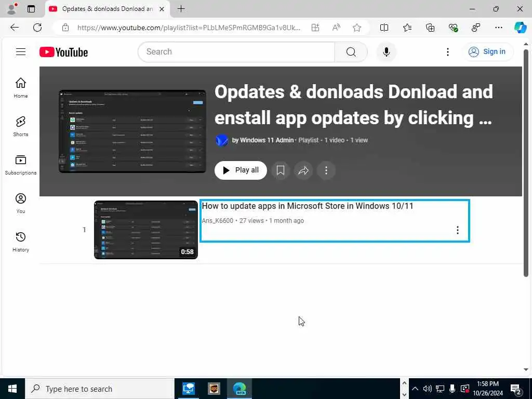Open the UPS taskbar app
This screenshot has height=399, width=532.
[x=214, y=389]
